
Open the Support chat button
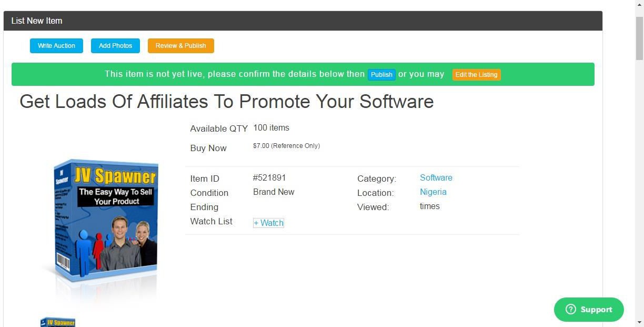589,310
